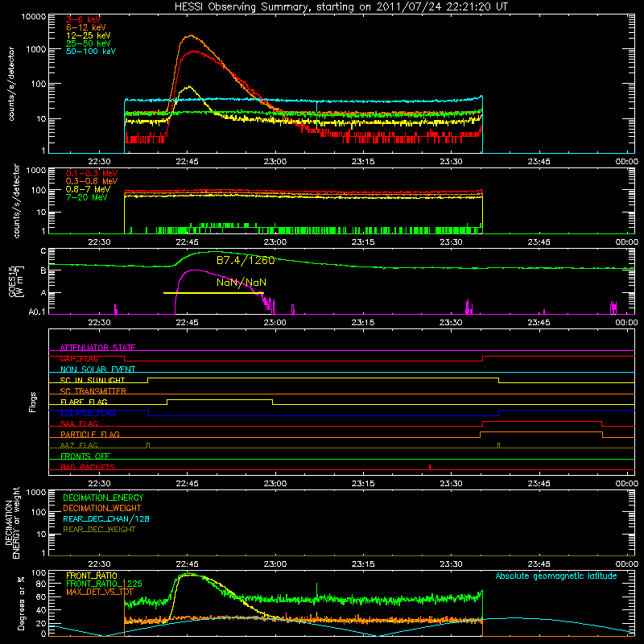Select the DECIMATION_ENERGY legend label
644x644 pixels.
point(103,497)
